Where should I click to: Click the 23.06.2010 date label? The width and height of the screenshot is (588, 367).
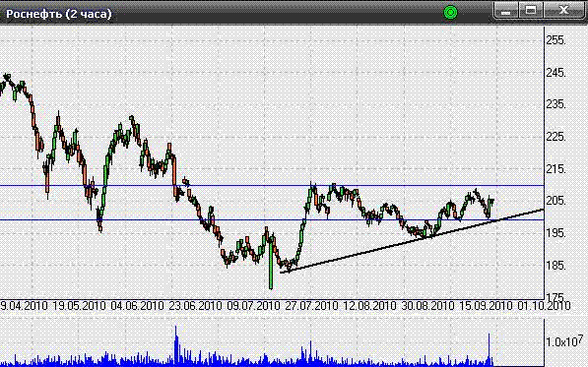(x=195, y=306)
